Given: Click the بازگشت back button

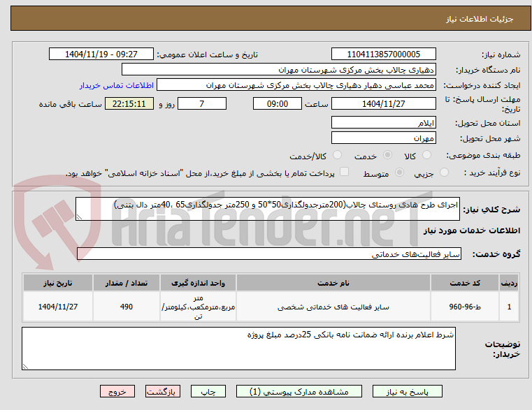Looking at the screenshot, I should pos(162,391).
